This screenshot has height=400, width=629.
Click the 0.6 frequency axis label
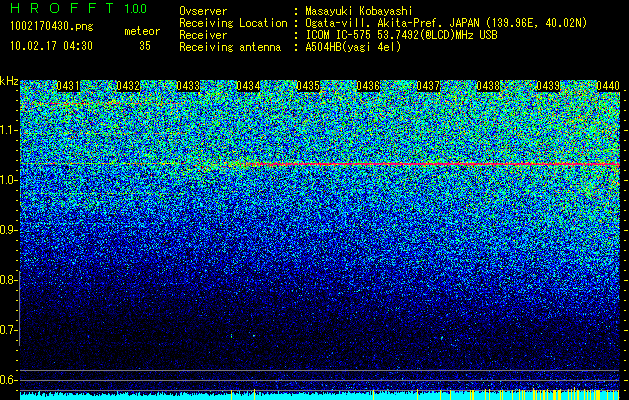click(x=8, y=380)
